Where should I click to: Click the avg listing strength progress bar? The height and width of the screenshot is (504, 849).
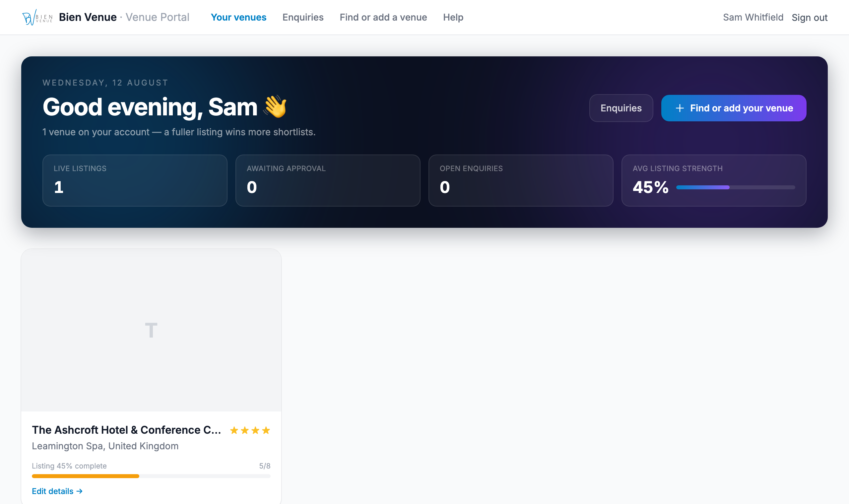pyautogui.click(x=736, y=187)
